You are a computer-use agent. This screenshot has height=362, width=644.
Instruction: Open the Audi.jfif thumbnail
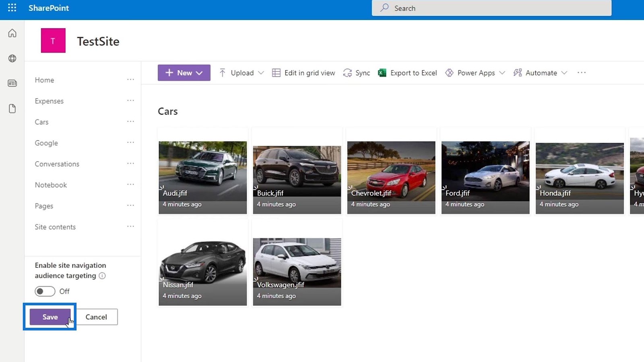pos(203,177)
